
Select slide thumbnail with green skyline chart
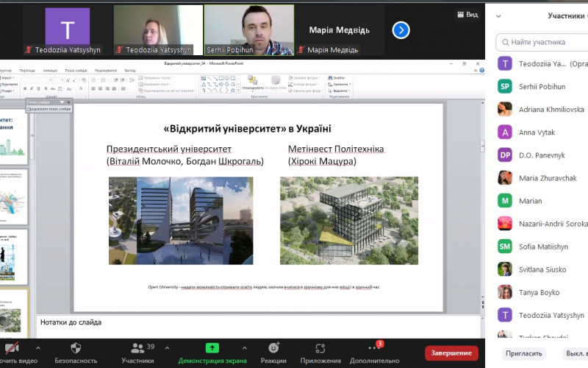pos(13,137)
